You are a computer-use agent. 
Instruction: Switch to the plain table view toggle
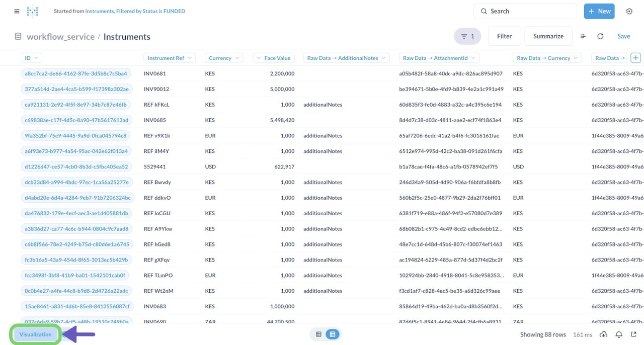[x=318, y=334]
